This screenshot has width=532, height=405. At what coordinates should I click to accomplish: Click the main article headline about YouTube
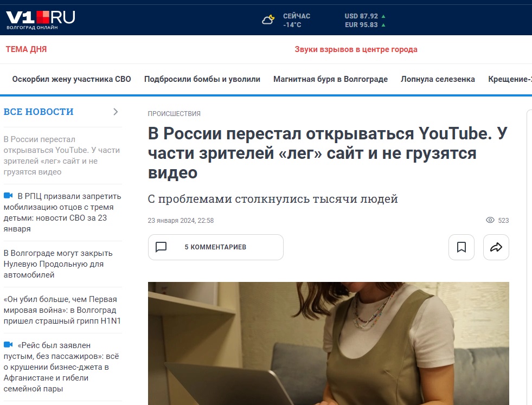pyautogui.click(x=328, y=153)
